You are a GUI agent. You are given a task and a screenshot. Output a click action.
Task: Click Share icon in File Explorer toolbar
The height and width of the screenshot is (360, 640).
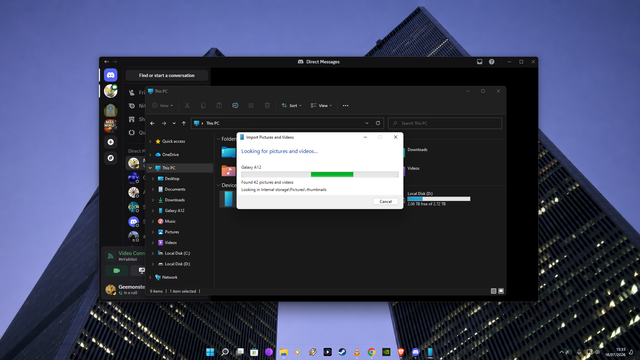click(x=251, y=105)
